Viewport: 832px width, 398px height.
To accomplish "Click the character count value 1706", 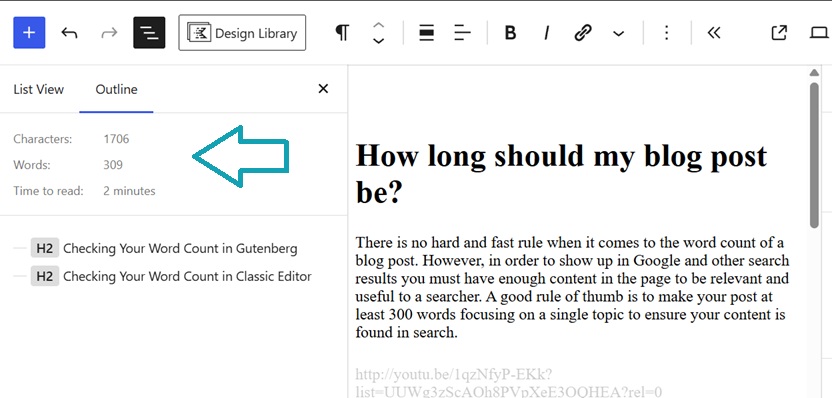I will tap(116, 139).
